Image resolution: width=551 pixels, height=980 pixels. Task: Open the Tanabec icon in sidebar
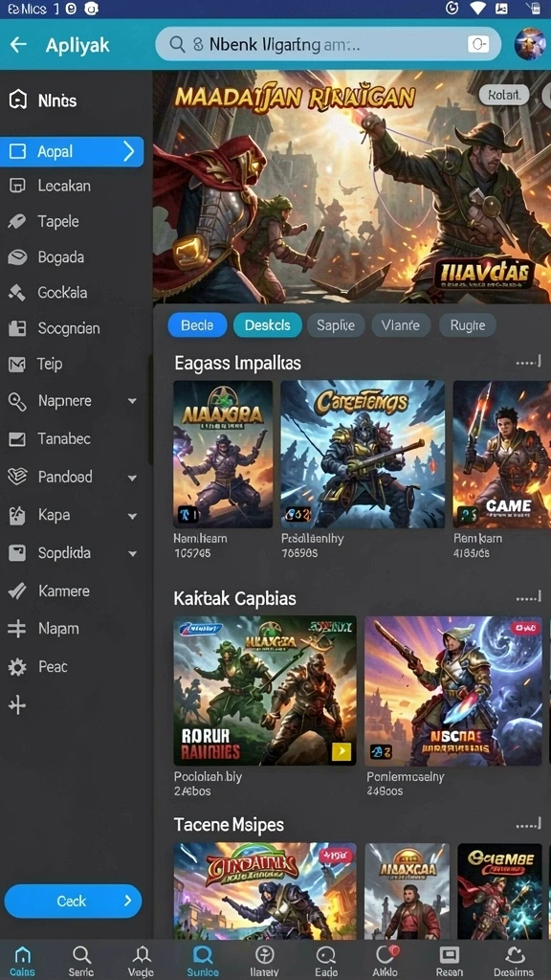tap(17, 438)
